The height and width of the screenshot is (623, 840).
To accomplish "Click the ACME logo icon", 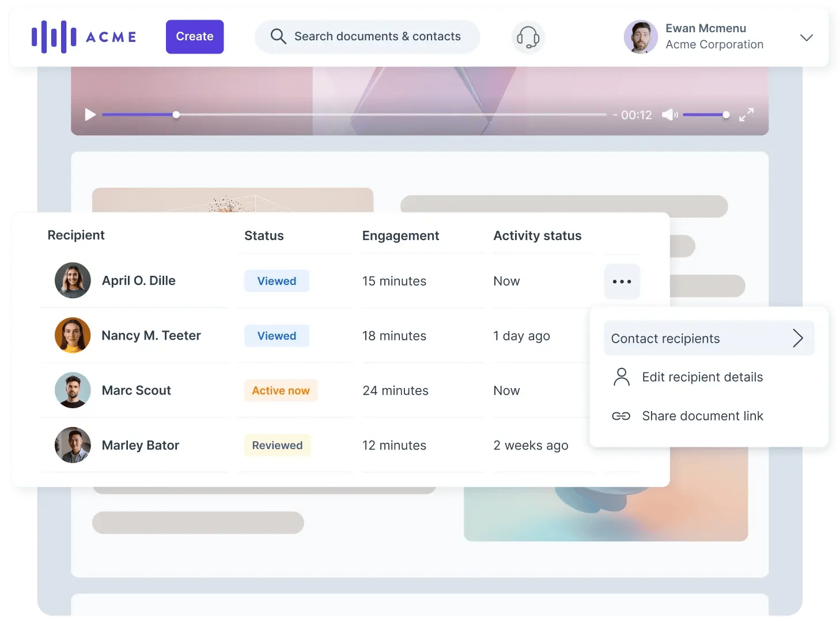I will pyautogui.click(x=54, y=37).
